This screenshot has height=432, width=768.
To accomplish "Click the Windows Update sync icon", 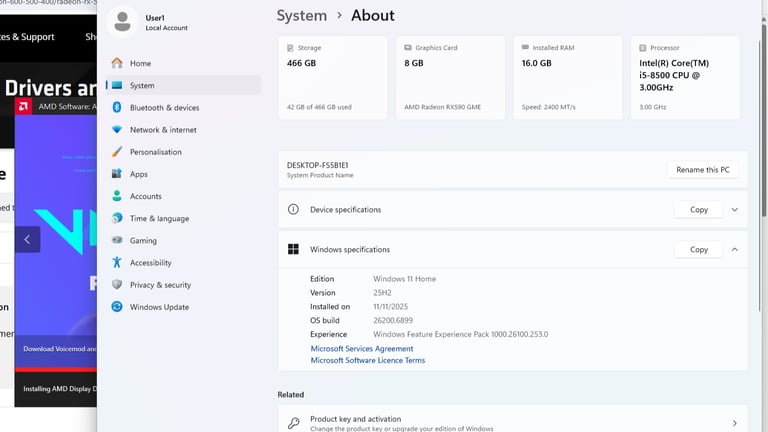I will (x=117, y=307).
